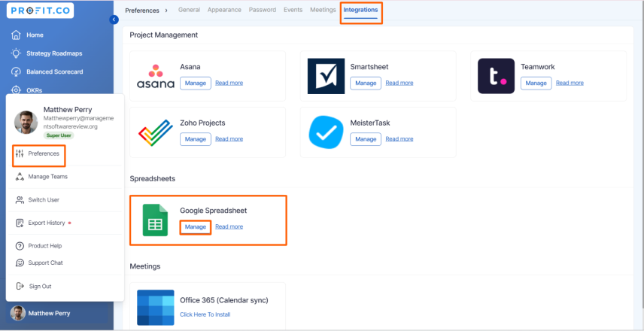Click the Strategy Roadmaps lightbulb icon
Screen dimensions: 644x331
(x=16, y=53)
